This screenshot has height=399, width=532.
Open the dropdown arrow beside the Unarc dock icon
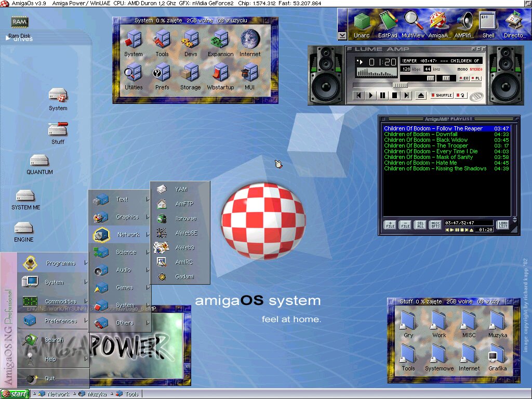coord(342,35)
